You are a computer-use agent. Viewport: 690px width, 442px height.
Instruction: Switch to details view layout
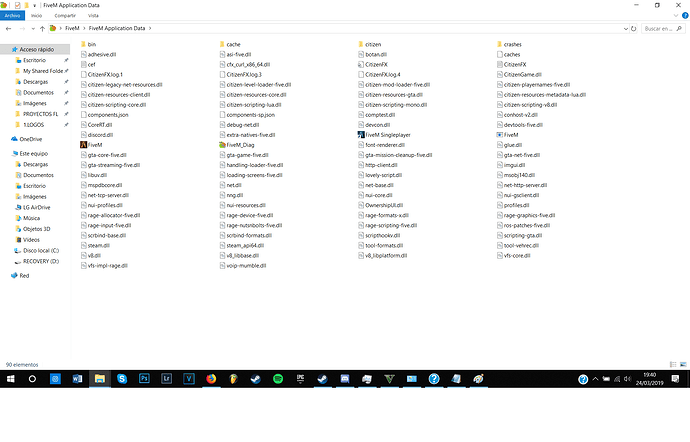(x=673, y=365)
